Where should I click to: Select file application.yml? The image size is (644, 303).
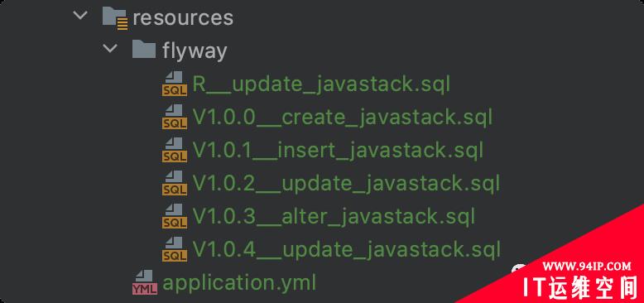point(239,283)
